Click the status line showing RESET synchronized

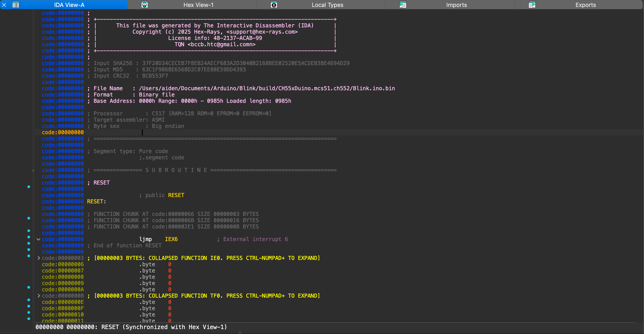[x=131, y=327]
